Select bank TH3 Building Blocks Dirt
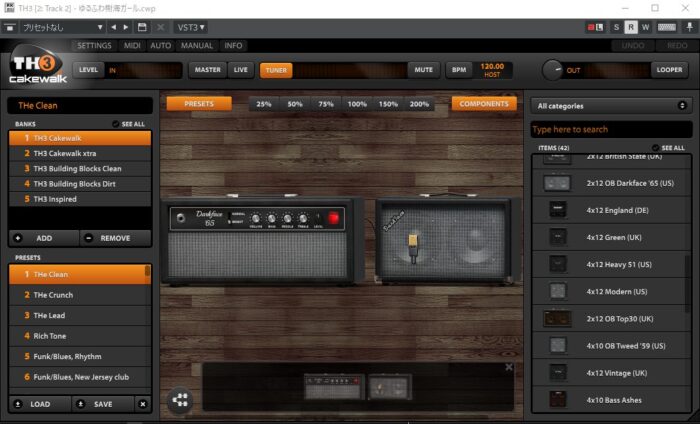The width and height of the screenshot is (700, 424). [x=80, y=184]
